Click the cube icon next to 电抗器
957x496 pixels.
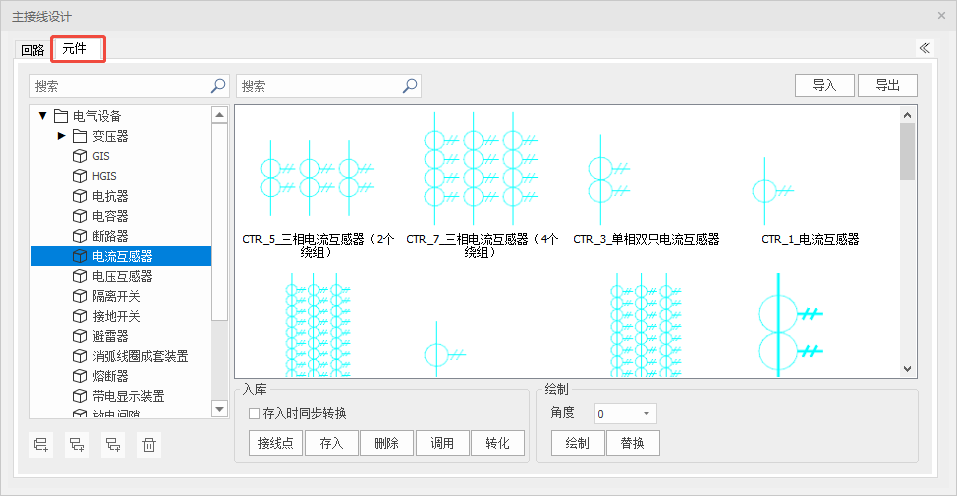click(x=80, y=196)
